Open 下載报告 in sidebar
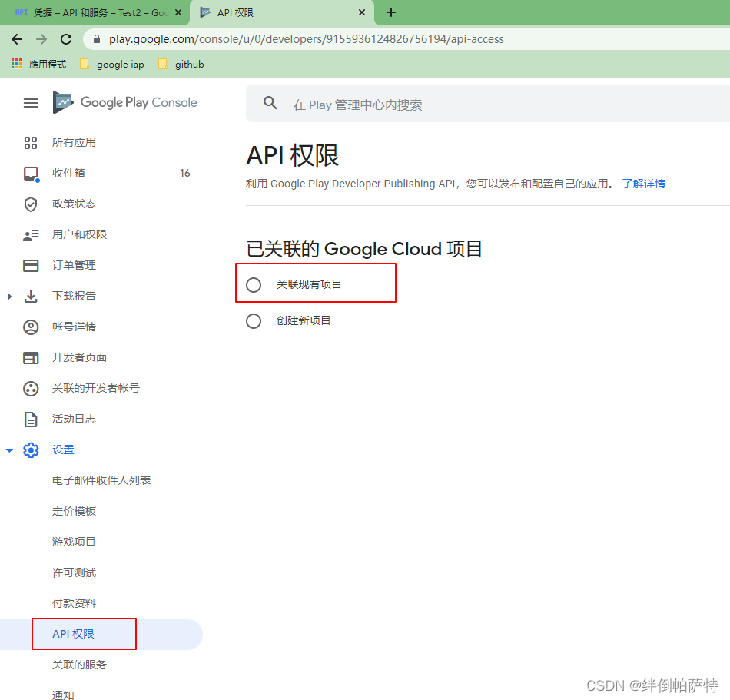730x700 pixels. [74, 296]
